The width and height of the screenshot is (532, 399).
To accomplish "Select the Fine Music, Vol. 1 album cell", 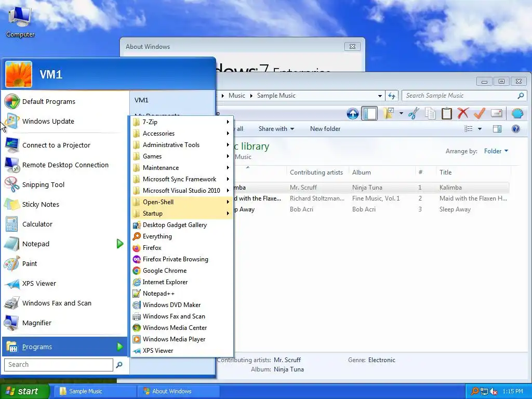I will [376, 198].
